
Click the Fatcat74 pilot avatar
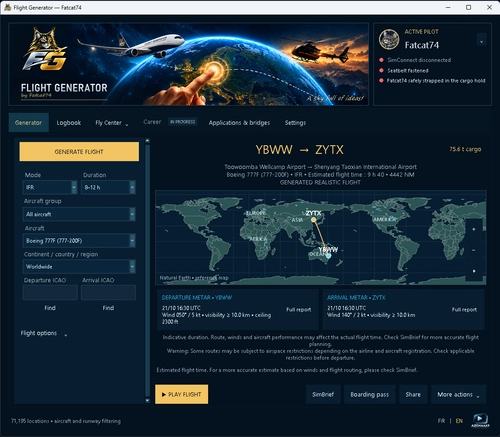point(389,39)
